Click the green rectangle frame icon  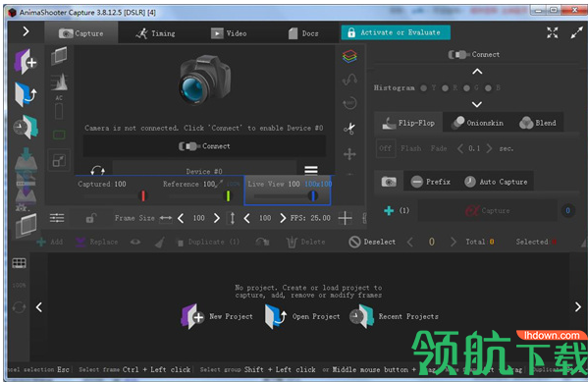(59, 135)
